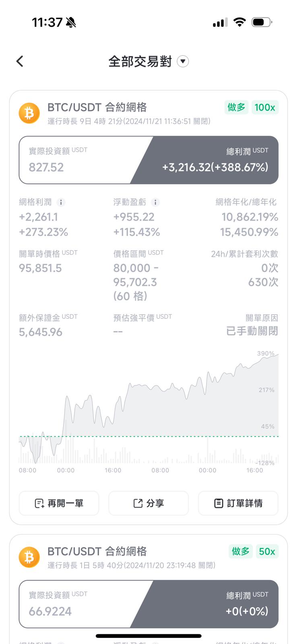297x644 pixels.
Task: Tap the 50x leverage badge
Action: pos(267,551)
